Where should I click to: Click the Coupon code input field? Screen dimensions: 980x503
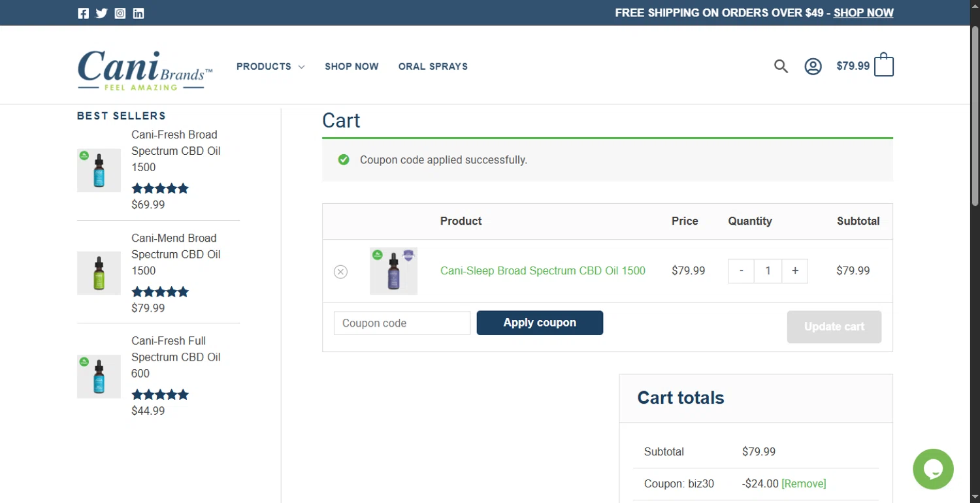click(402, 323)
